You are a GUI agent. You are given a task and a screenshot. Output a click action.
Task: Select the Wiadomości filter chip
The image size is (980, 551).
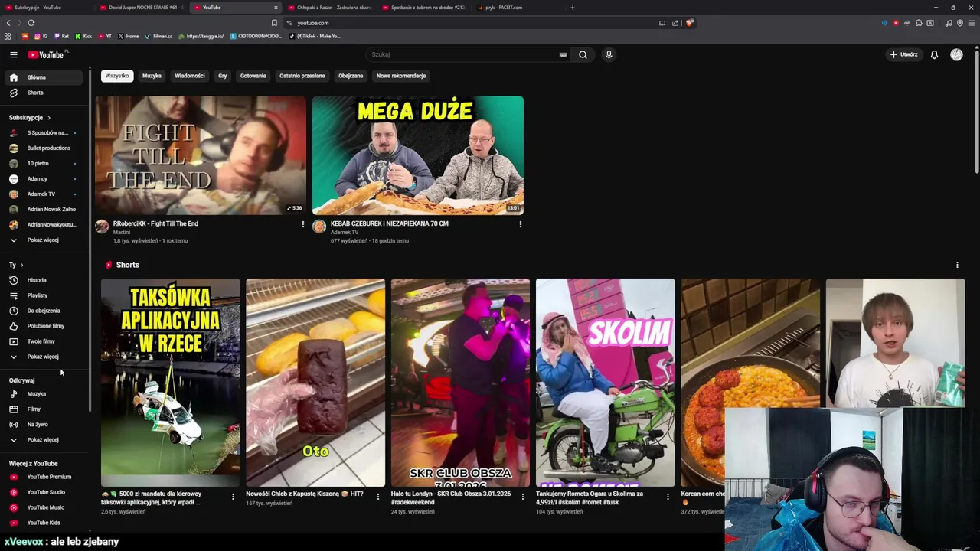(190, 76)
